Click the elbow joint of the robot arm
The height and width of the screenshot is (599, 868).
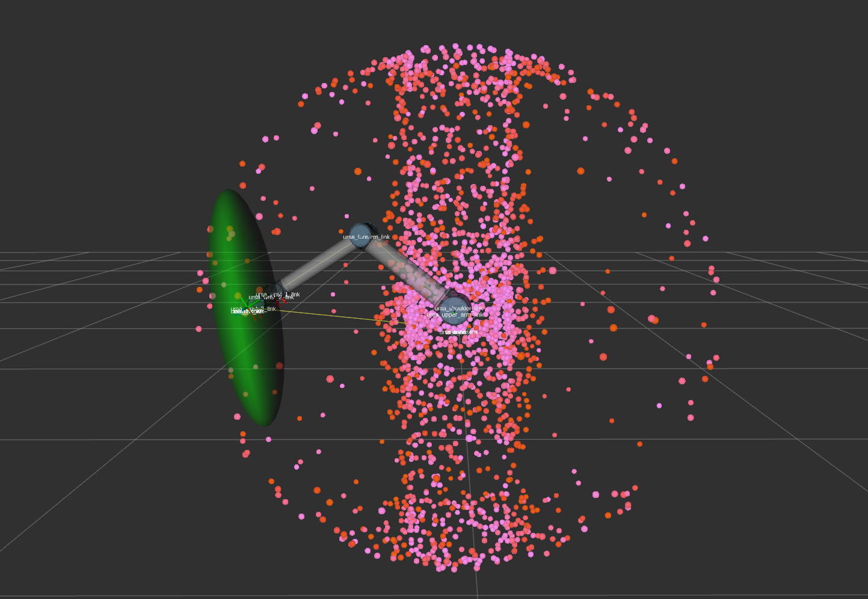(x=361, y=235)
